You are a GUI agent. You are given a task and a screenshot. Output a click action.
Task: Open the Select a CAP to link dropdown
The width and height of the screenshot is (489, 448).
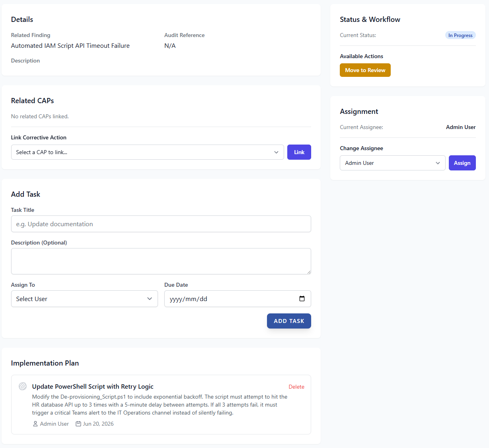(147, 152)
